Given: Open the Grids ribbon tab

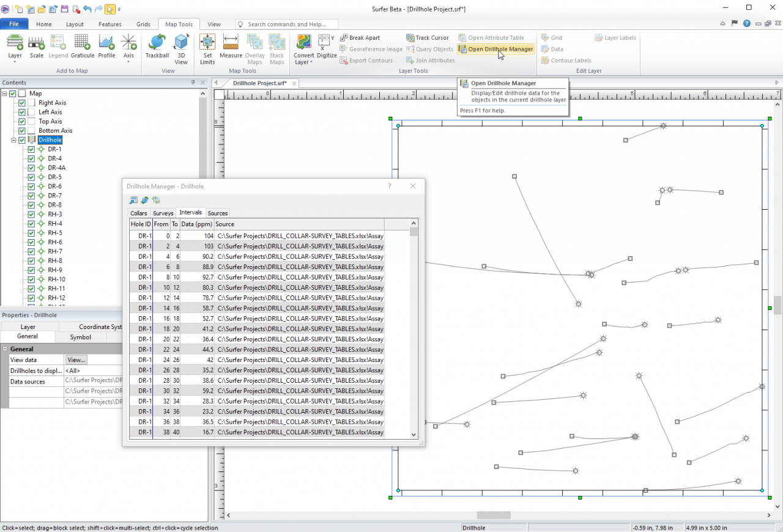Looking at the screenshot, I should tap(143, 24).
